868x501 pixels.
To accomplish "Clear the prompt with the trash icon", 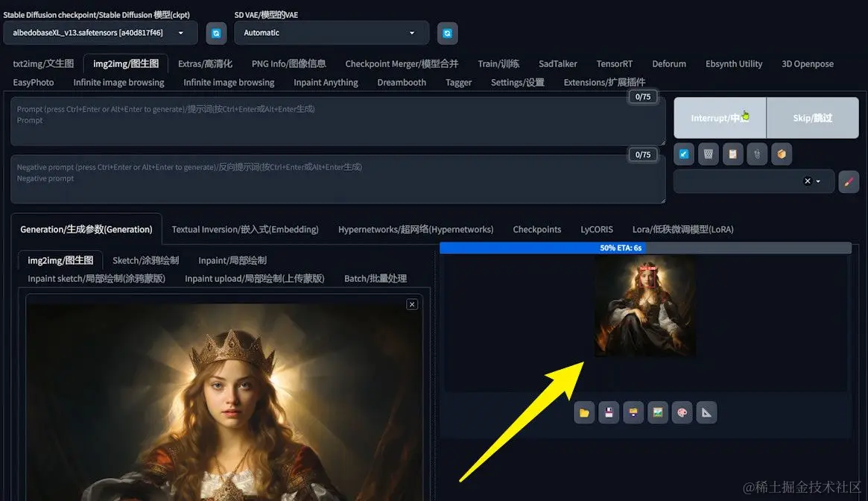I will tap(709, 154).
